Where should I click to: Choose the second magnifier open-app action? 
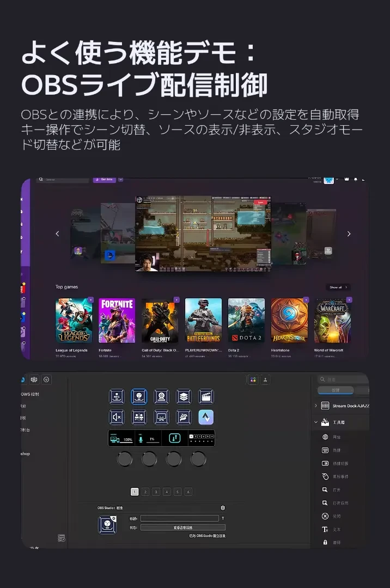[325, 503]
